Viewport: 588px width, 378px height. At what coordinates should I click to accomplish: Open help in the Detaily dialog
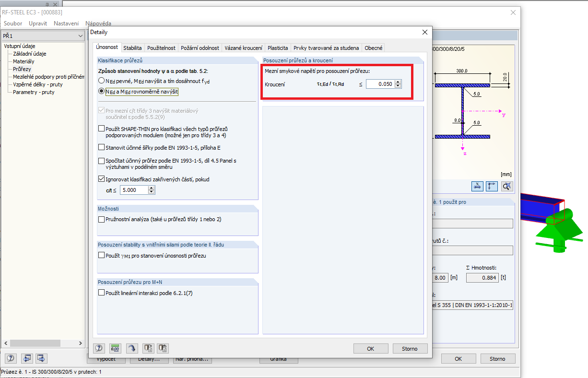[x=99, y=348]
